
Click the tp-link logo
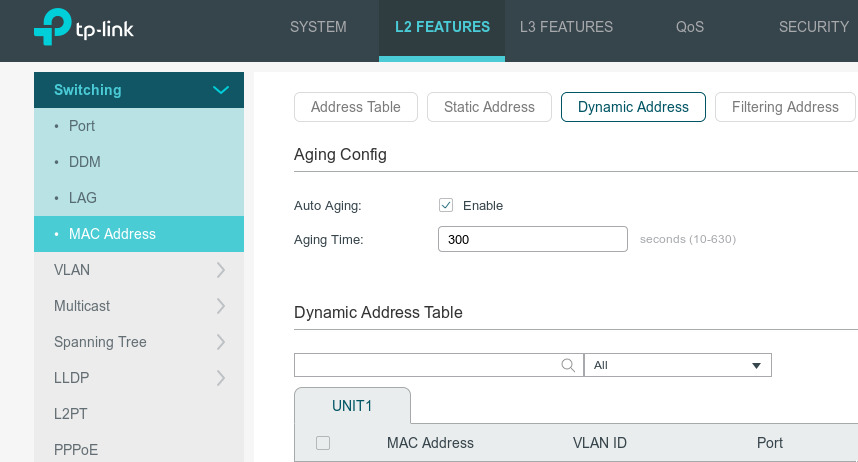coord(83,29)
